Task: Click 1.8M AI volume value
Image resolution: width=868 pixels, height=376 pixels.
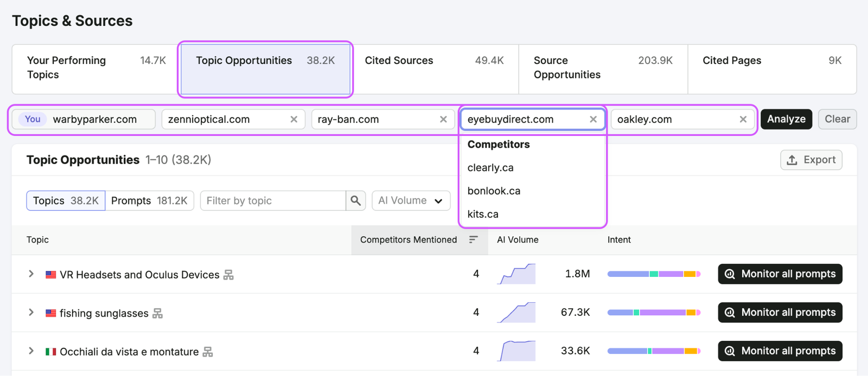Action: (x=577, y=274)
